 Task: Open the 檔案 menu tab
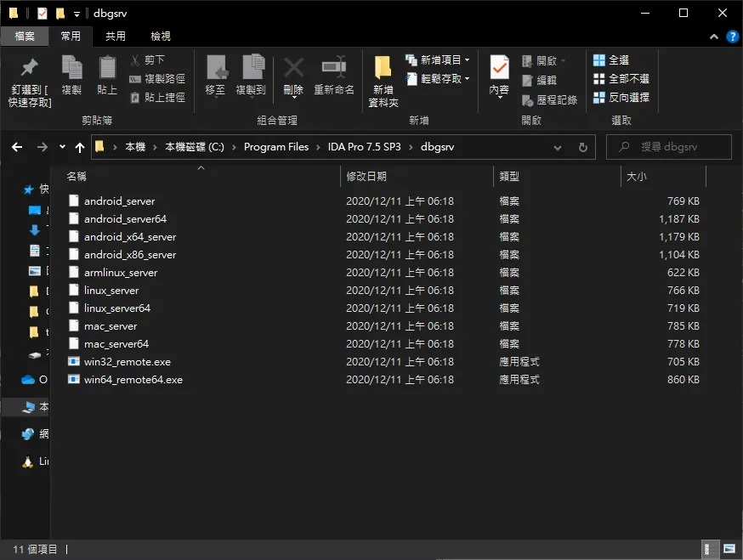pyautogui.click(x=24, y=36)
